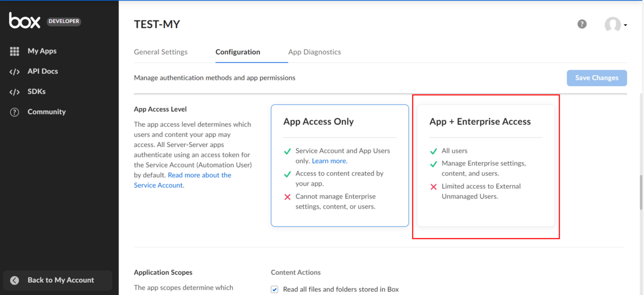Click the Community question mark icon

14,112
